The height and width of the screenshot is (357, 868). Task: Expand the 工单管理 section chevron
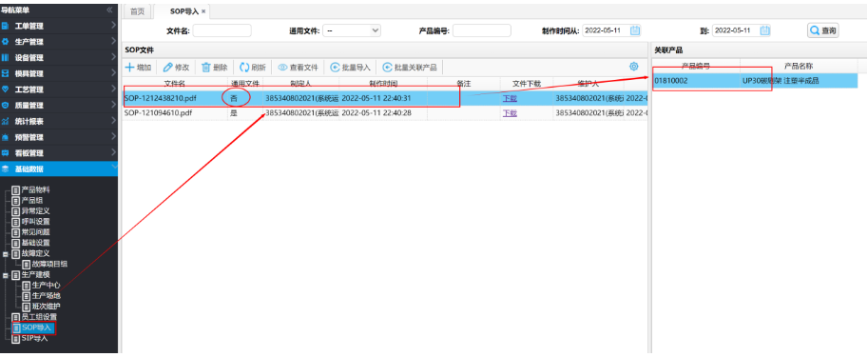click(113, 25)
